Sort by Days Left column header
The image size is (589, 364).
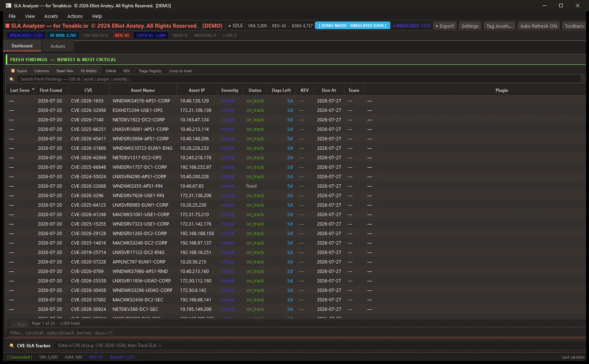281,90
